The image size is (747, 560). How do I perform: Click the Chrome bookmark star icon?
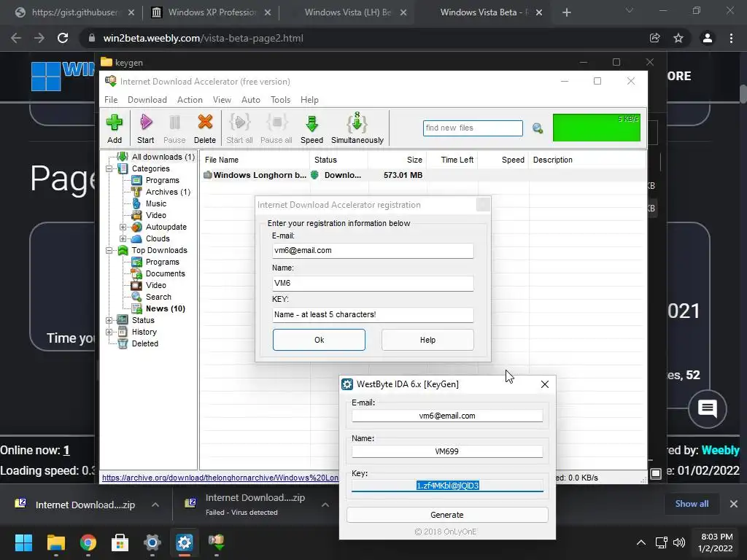pos(678,38)
